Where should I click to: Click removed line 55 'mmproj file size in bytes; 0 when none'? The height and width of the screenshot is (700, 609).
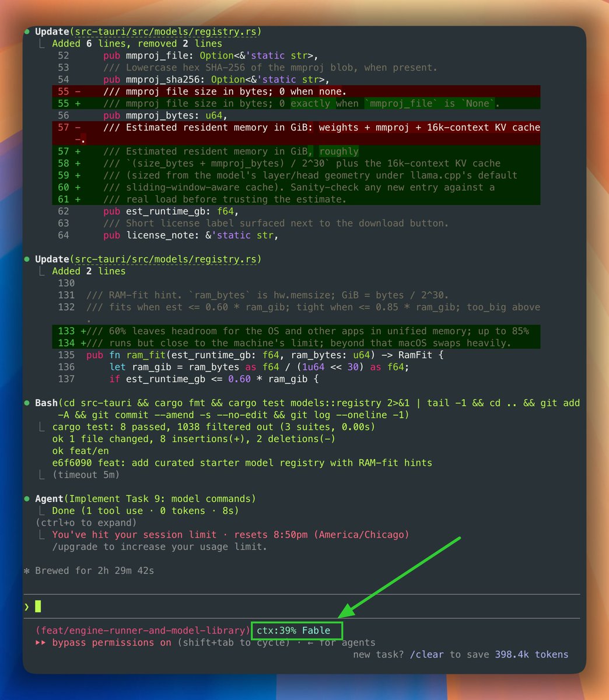pyautogui.click(x=296, y=92)
